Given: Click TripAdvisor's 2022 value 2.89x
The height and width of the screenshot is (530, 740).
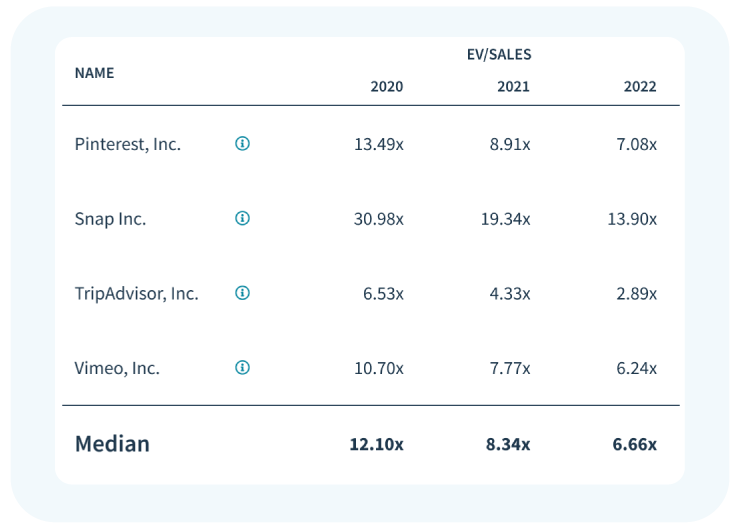Looking at the screenshot, I should click(x=637, y=294).
